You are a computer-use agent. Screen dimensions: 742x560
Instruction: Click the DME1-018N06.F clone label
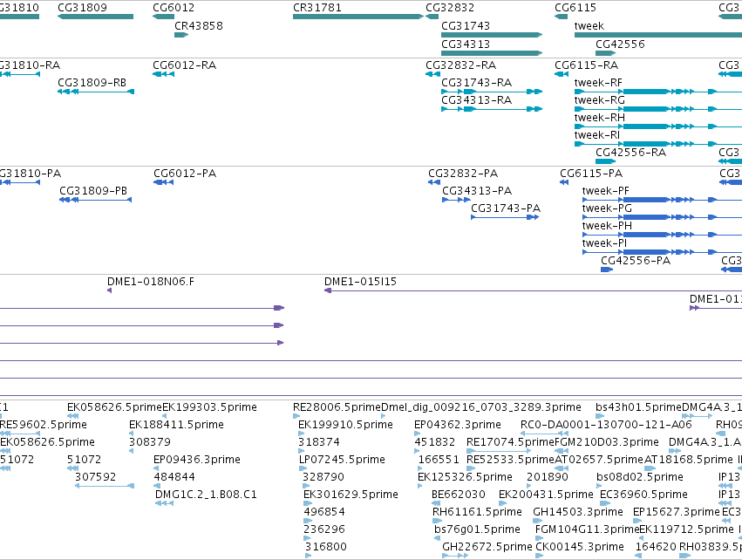(x=151, y=282)
